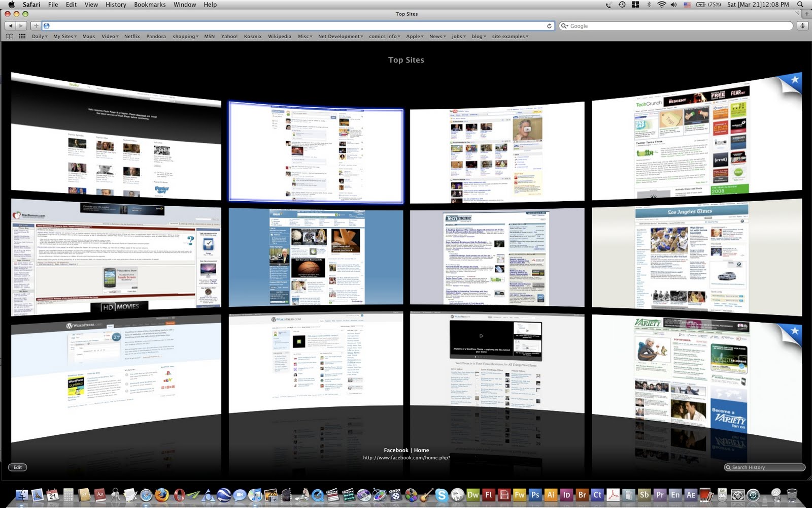Click the Top Sites grid icon beside bookmarks
Screen dimensions: 812x508
(22, 36)
